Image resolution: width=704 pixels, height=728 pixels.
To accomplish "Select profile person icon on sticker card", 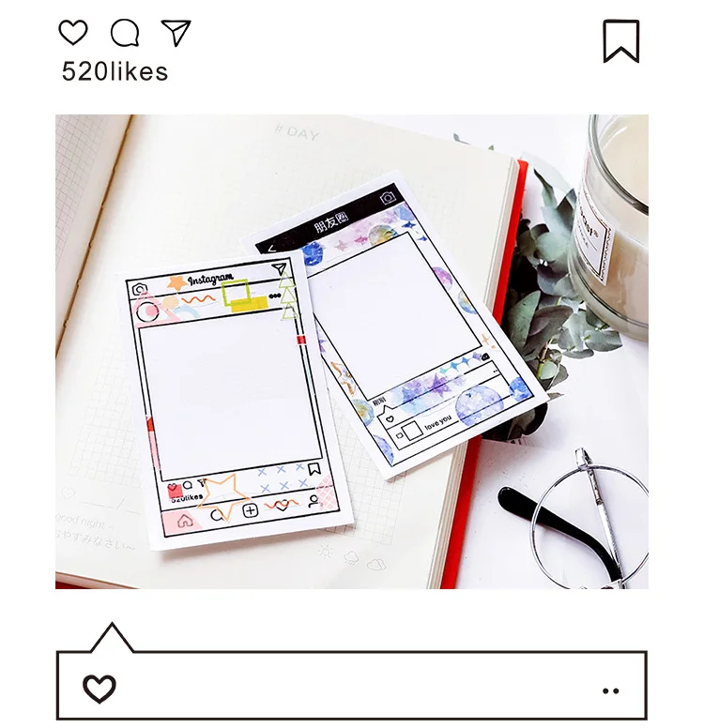I will click(314, 501).
